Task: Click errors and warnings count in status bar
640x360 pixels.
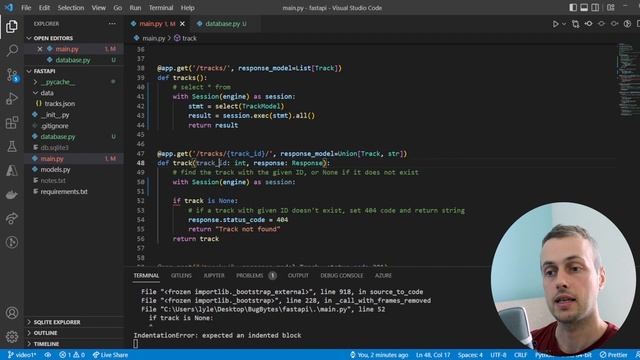Action: [72, 355]
